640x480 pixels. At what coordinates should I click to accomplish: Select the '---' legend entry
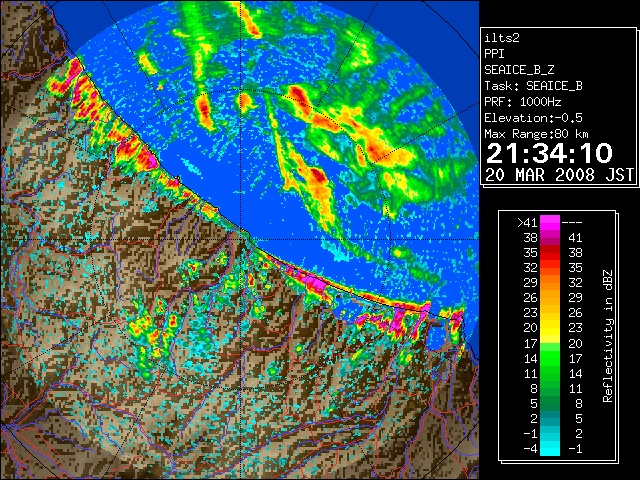pyautogui.click(x=572, y=223)
